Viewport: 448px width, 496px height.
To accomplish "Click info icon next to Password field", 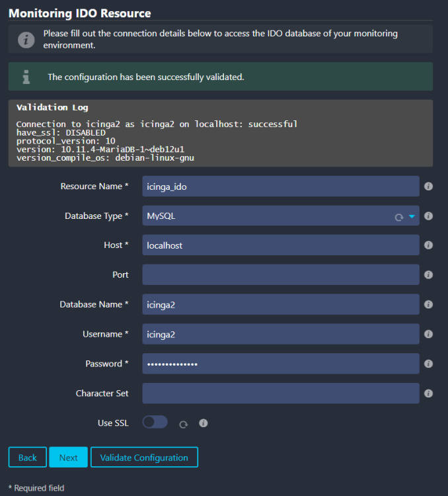I will (x=428, y=364).
